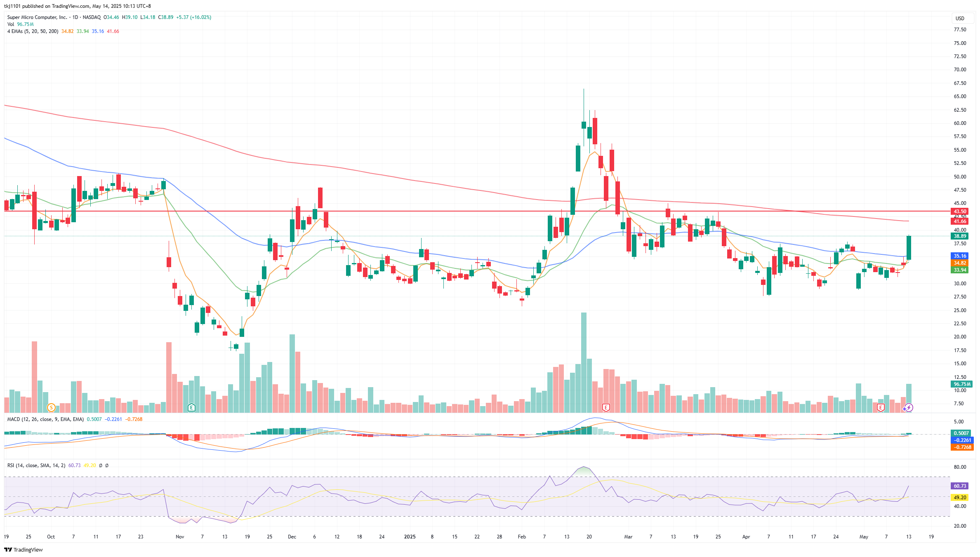
Task: Click the blue -0.2261 MACD axis label
Action: coord(961,440)
